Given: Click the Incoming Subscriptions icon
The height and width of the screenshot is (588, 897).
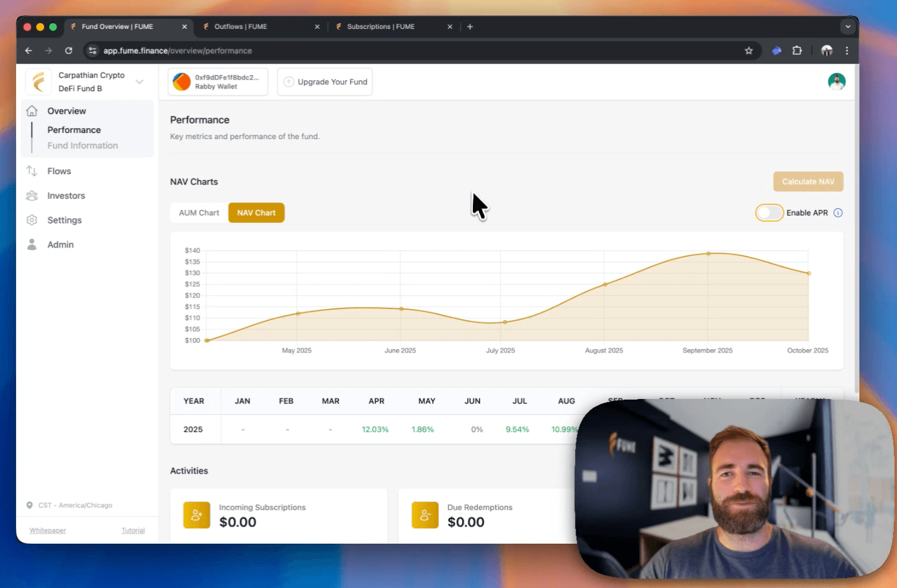Looking at the screenshot, I should tap(196, 515).
